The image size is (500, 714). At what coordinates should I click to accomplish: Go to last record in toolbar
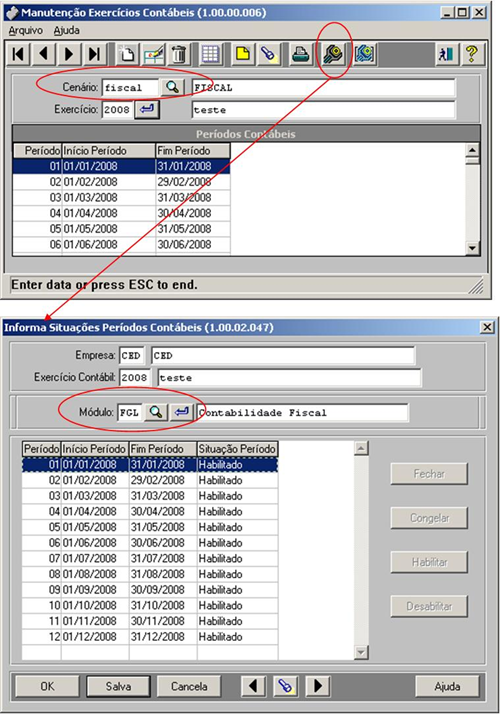click(95, 54)
